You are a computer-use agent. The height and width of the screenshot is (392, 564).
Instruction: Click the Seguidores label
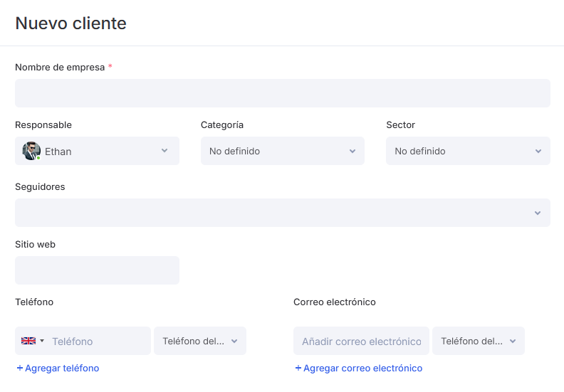coord(40,187)
